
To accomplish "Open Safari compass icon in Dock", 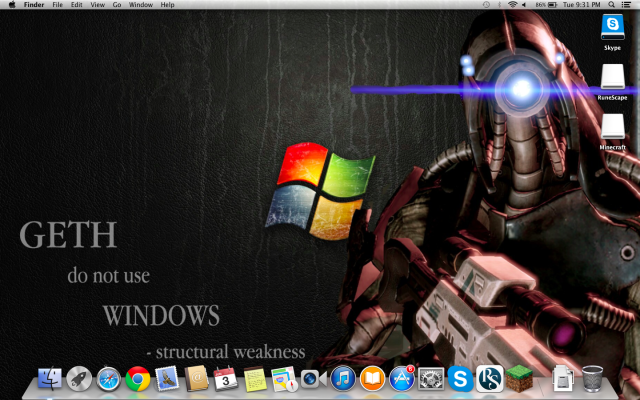I will tap(109, 379).
